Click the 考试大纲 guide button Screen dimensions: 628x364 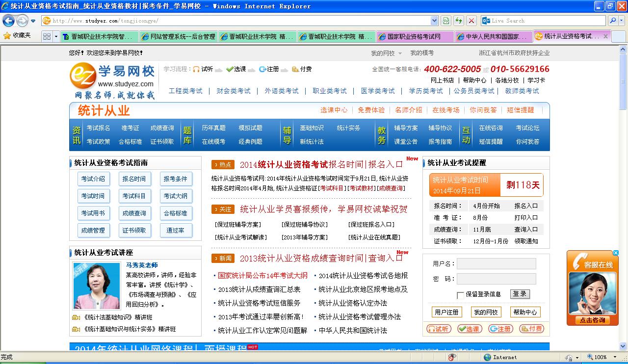click(x=176, y=196)
